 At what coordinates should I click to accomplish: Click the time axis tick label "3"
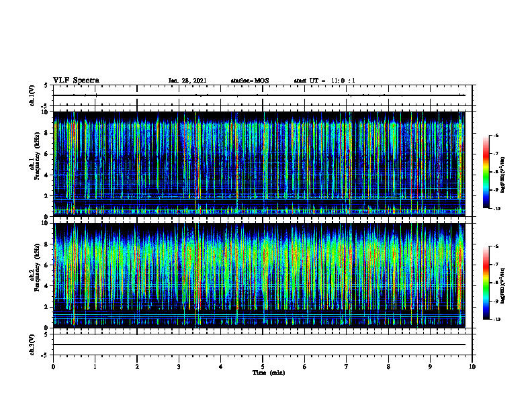[x=179, y=367]
